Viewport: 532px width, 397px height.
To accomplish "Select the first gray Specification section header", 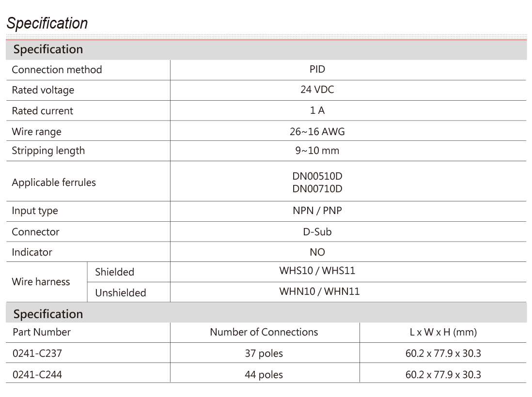I will click(266, 49).
